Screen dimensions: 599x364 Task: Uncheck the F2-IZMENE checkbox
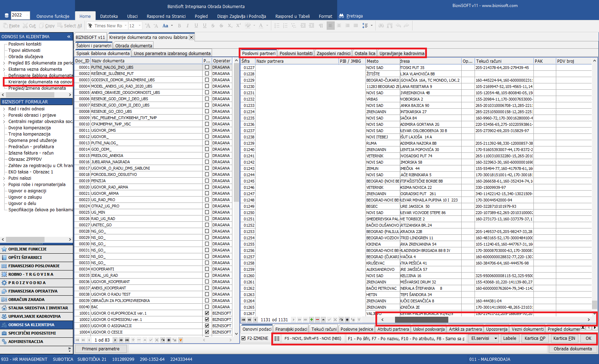click(x=244, y=338)
